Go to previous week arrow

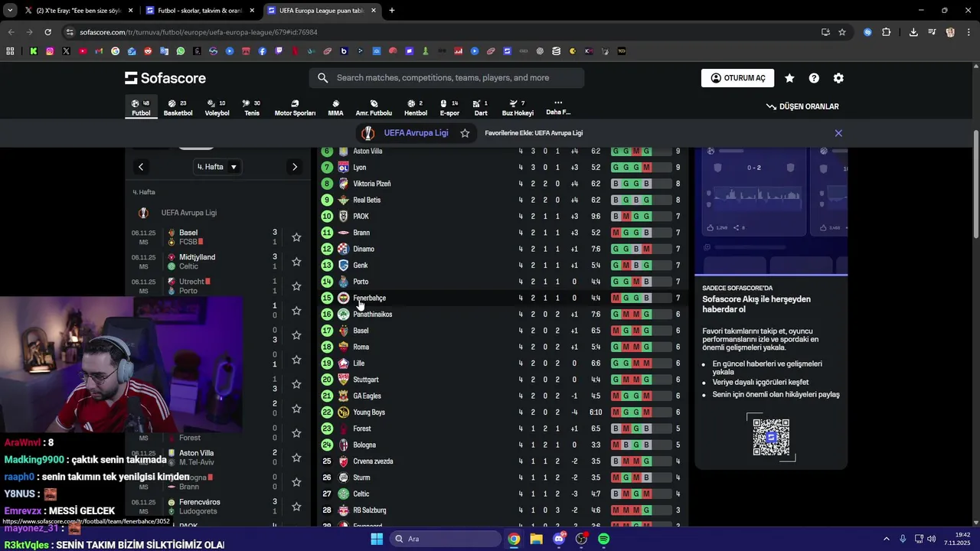[x=141, y=167]
